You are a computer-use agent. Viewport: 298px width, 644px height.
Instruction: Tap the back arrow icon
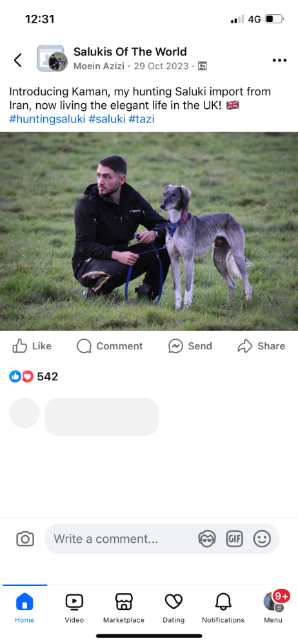[17, 61]
